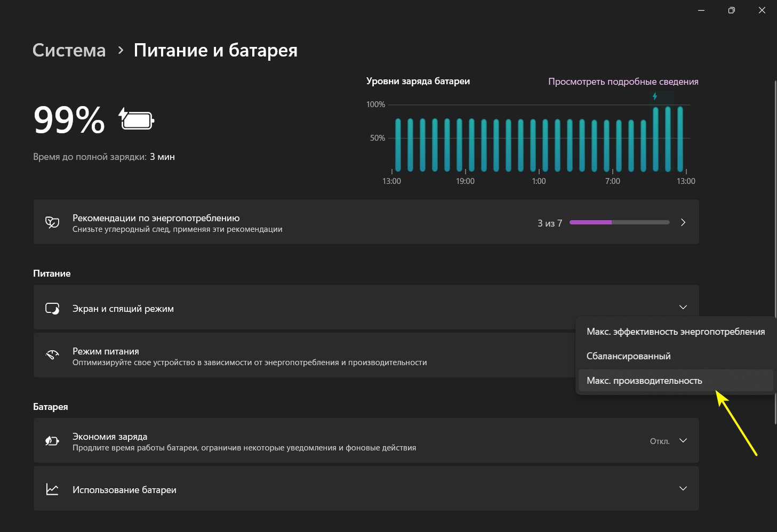Click the breadcrumb arrow after Система
777x532 pixels.
pos(121,50)
